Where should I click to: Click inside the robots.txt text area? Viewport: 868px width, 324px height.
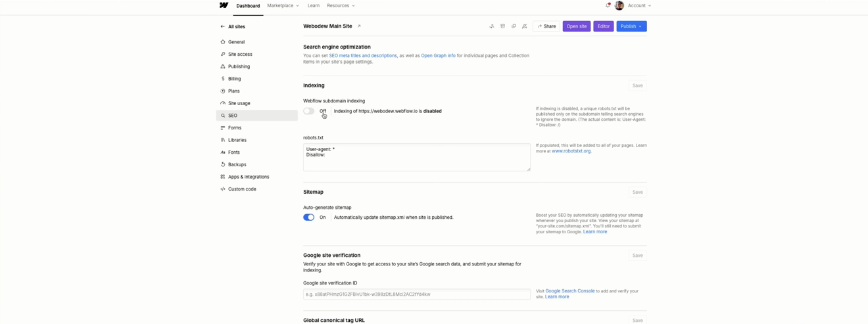[x=417, y=158]
